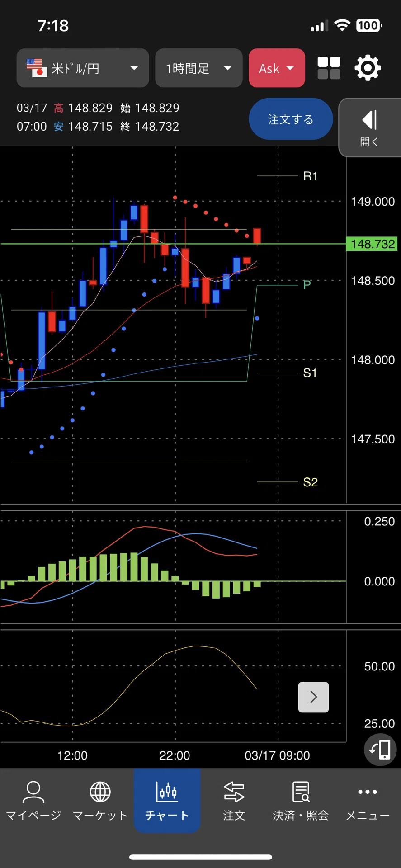
Task: Tap the 03/17 candle date readout
Action: pos(32,108)
